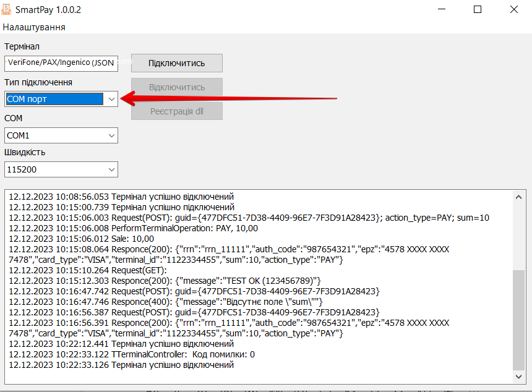Click the log scrollbar thumb
532x392 pixels.
[x=519, y=318]
